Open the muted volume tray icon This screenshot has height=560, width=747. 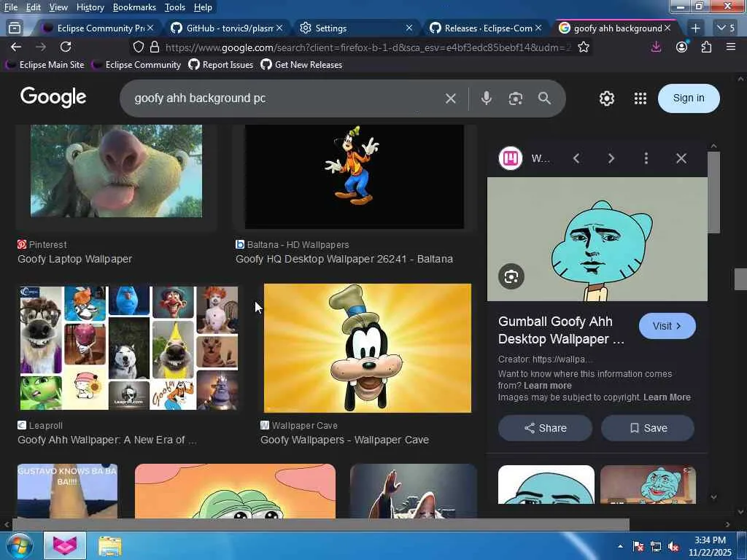point(673,547)
